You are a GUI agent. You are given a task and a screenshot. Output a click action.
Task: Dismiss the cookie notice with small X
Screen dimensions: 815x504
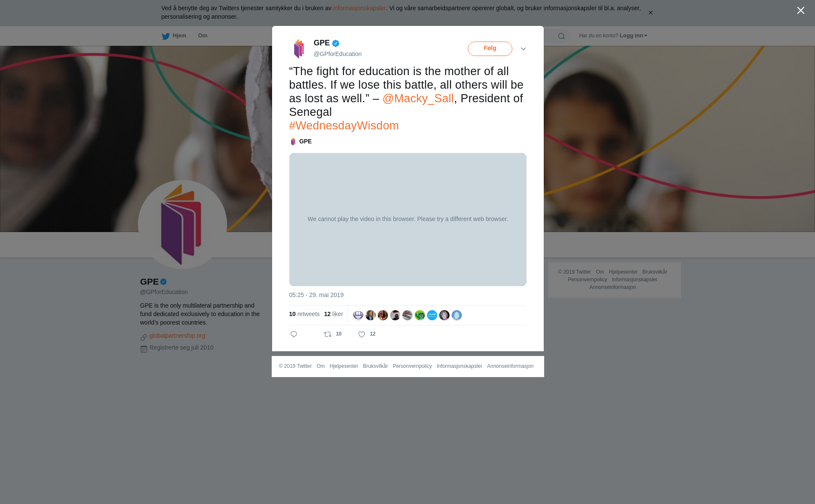[650, 13]
